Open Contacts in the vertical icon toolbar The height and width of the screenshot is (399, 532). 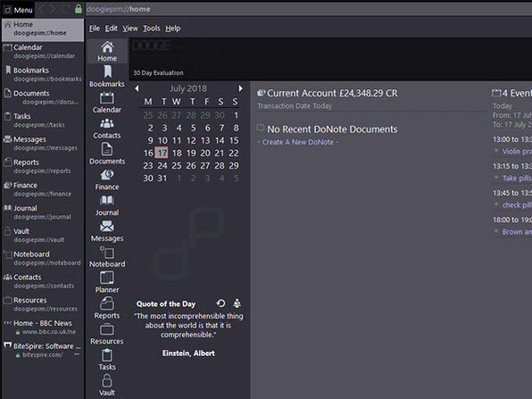107,129
